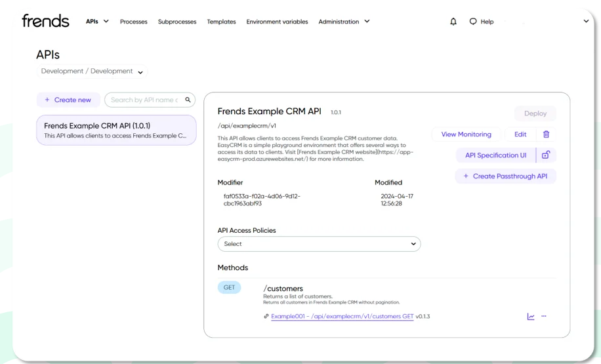Go to Processes
This screenshot has width=601, height=364.
133,22
